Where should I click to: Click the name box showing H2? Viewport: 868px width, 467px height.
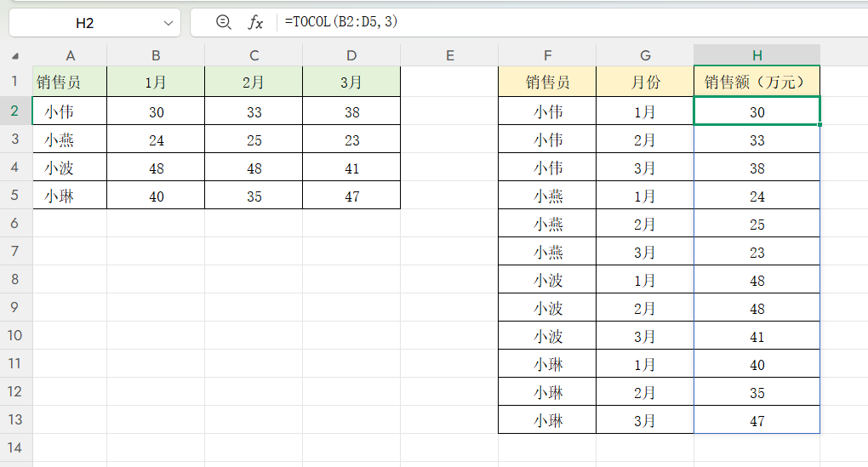[85, 23]
